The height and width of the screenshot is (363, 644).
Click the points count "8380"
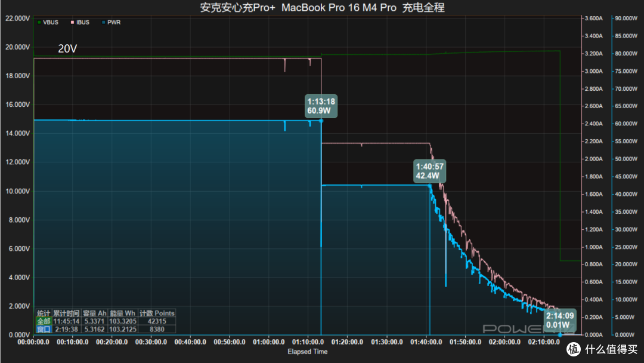click(x=157, y=330)
